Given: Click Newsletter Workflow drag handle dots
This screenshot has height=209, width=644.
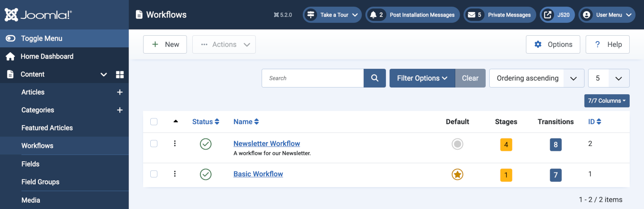Looking at the screenshot, I should tap(175, 143).
